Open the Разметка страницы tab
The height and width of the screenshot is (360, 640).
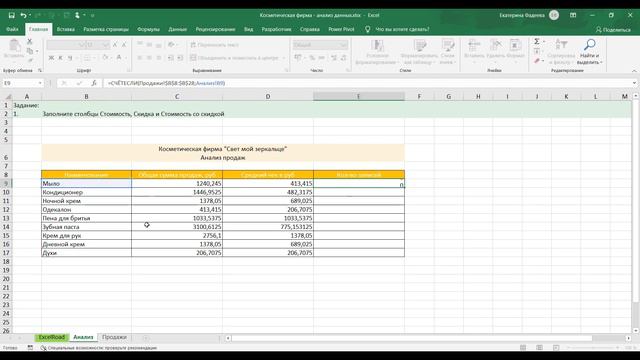pyautogui.click(x=106, y=29)
